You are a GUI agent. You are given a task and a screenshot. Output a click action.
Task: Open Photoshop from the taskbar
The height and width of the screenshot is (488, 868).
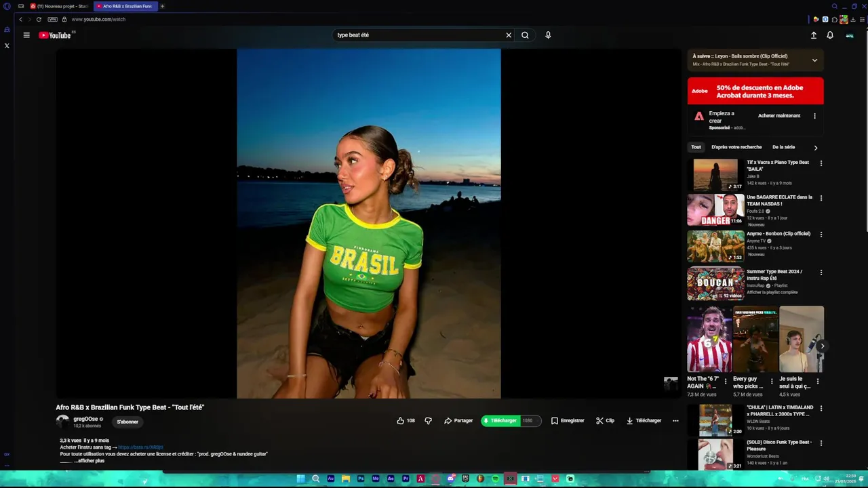[361, 479]
